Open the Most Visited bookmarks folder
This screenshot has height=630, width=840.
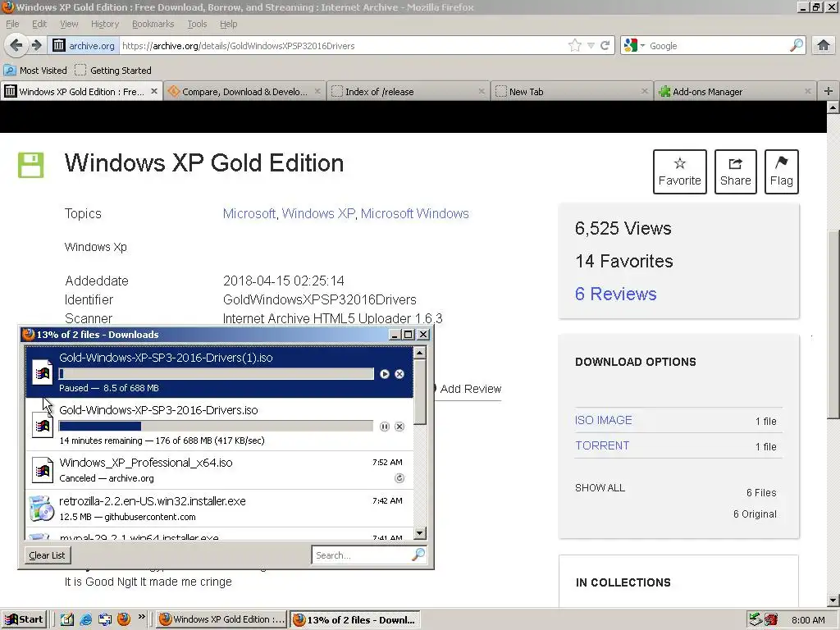[x=35, y=71]
